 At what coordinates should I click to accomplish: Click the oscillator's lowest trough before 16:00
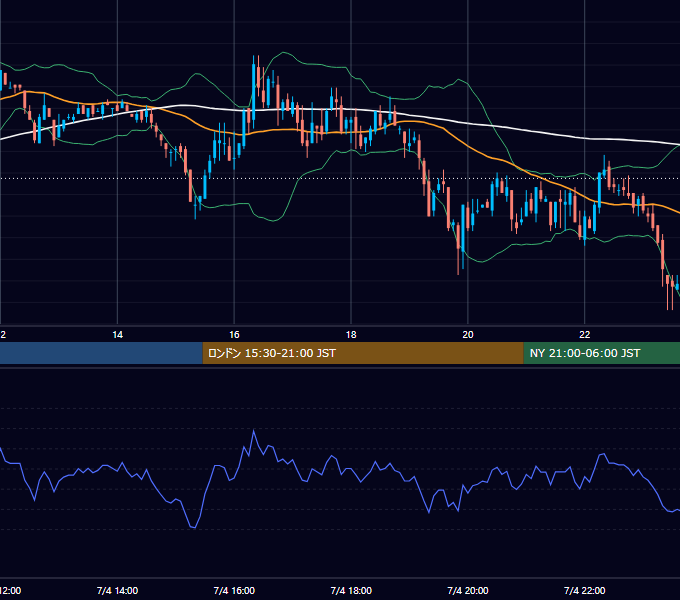(x=193, y=527)
